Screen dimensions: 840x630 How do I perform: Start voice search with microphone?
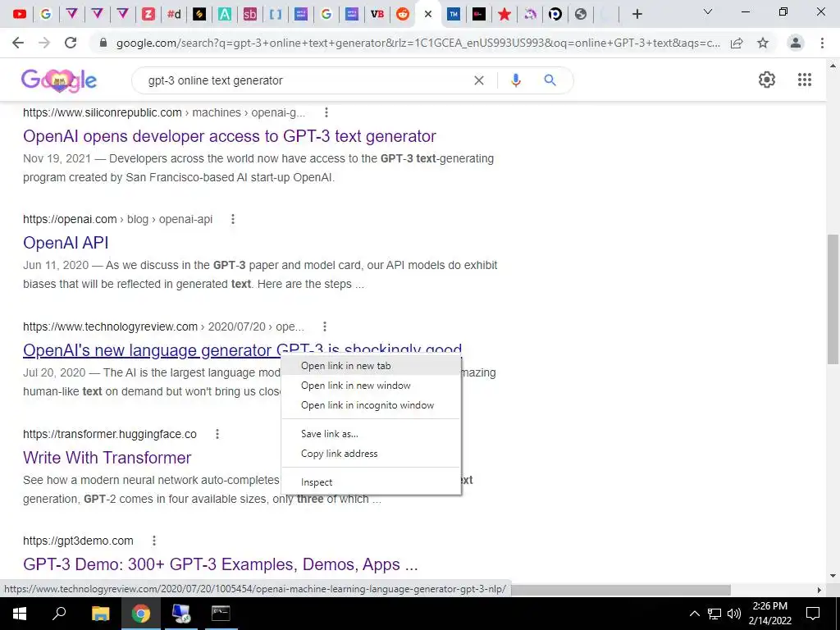point(516,80)
